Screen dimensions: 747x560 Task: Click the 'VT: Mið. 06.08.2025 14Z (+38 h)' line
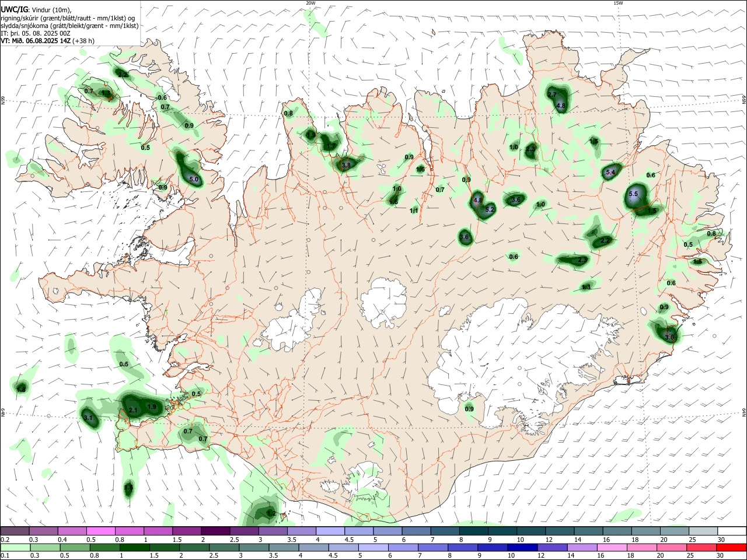tap(47, 41)
